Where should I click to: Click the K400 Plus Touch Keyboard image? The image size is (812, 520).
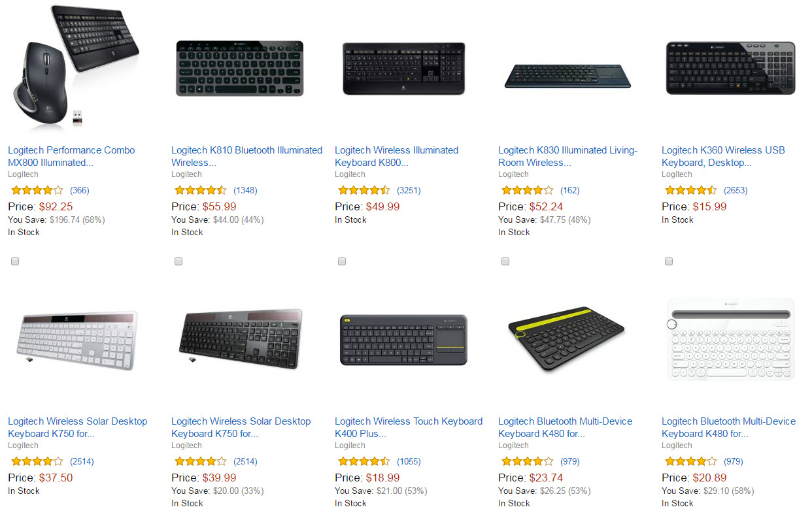click(x=403, y=340)
